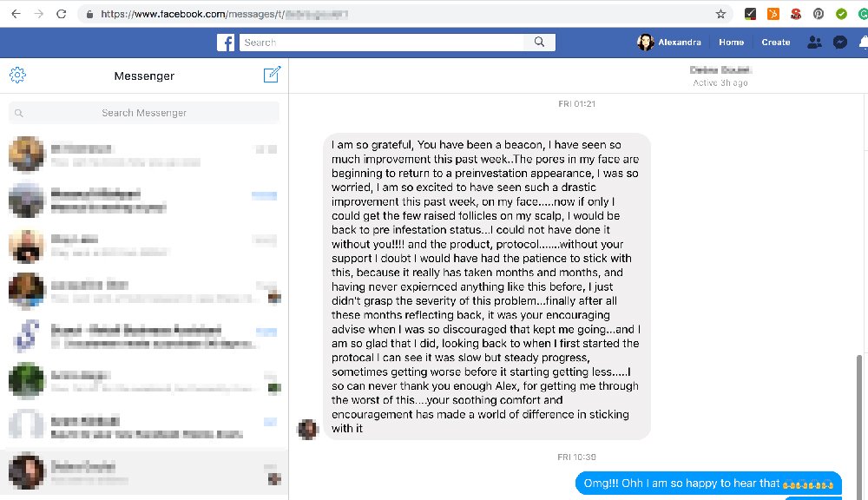
Task: Click the browser address bar URL
Action: tap(224, 14)
